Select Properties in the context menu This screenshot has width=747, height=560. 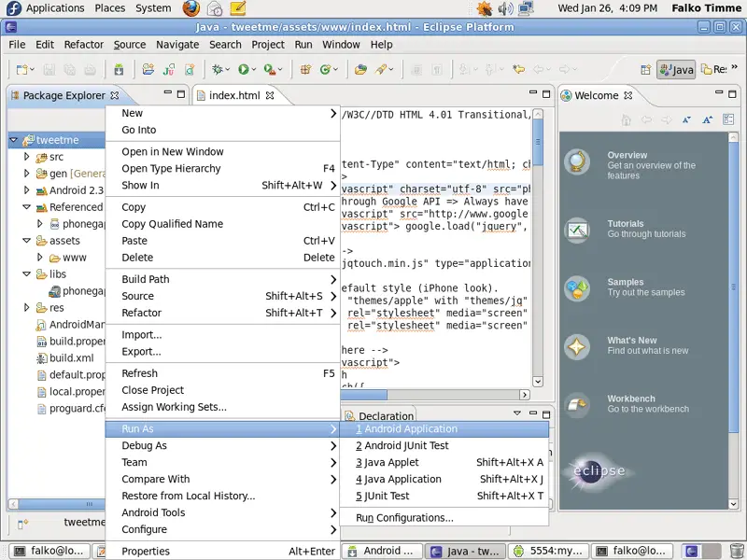pos(222,551)
